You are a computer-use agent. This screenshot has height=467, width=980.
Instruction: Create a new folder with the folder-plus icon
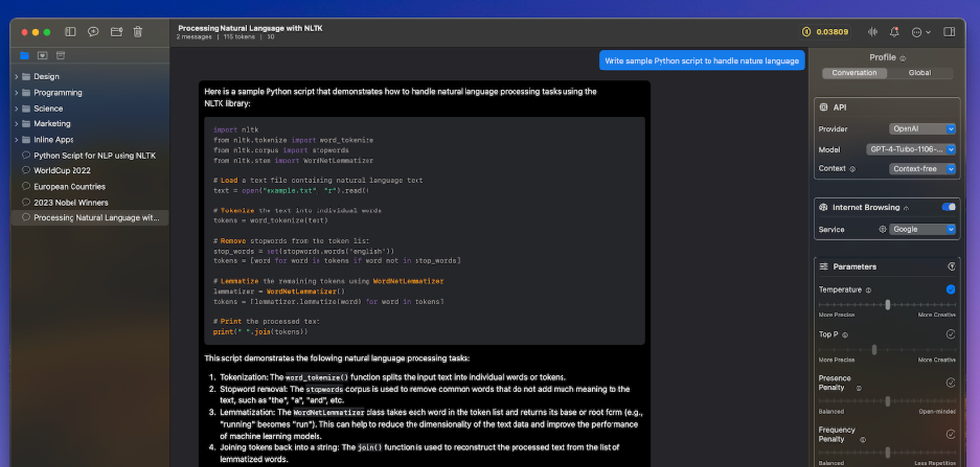[117, 32]
